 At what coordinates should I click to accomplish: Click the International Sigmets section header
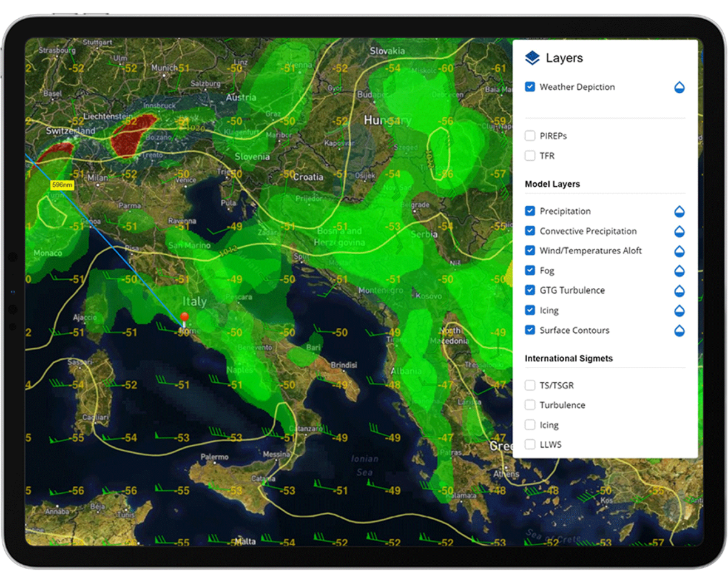pos(568,358)
